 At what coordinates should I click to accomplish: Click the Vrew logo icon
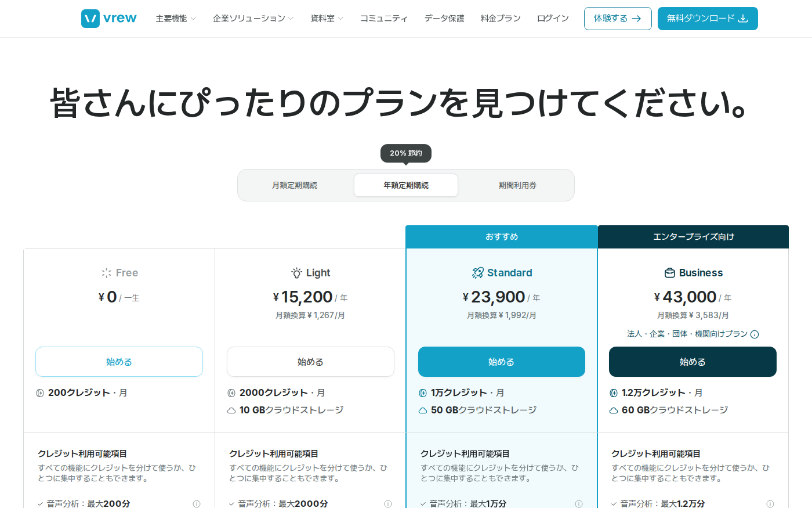(x=90, y=19)
